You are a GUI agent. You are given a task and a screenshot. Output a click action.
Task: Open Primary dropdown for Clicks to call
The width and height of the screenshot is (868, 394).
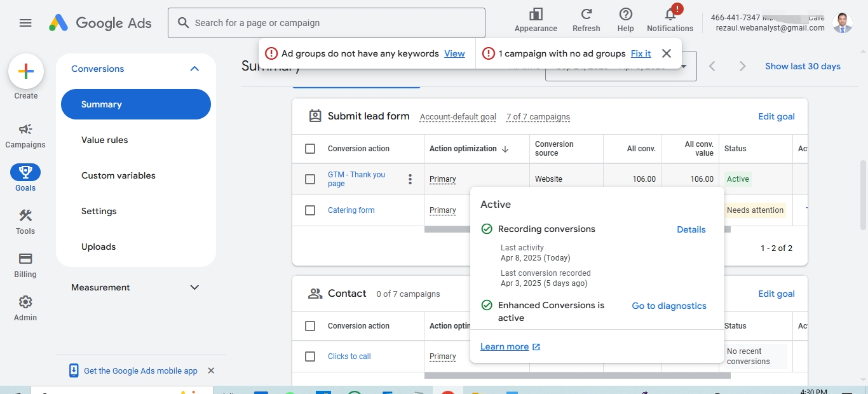tap(443, 357)
